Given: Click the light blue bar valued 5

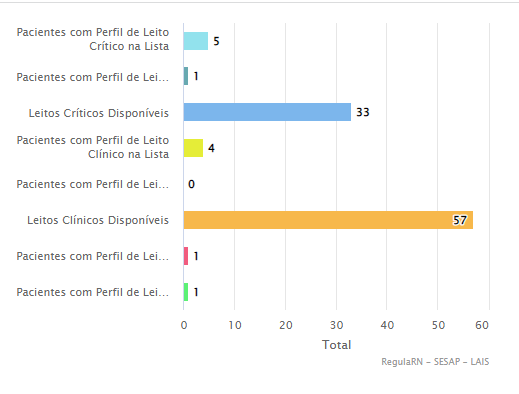Looking at the screenshot, I should 196,41.
